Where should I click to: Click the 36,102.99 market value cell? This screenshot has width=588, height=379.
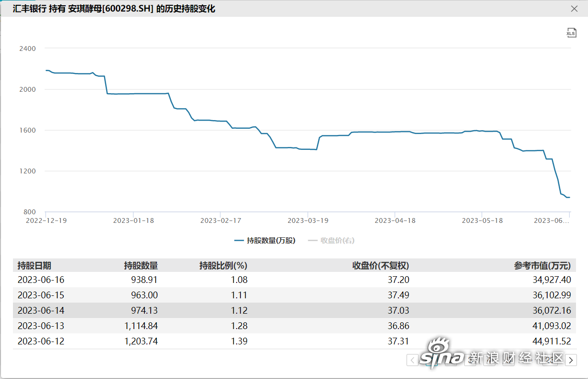pyautogui.click(x=552, y=295)
